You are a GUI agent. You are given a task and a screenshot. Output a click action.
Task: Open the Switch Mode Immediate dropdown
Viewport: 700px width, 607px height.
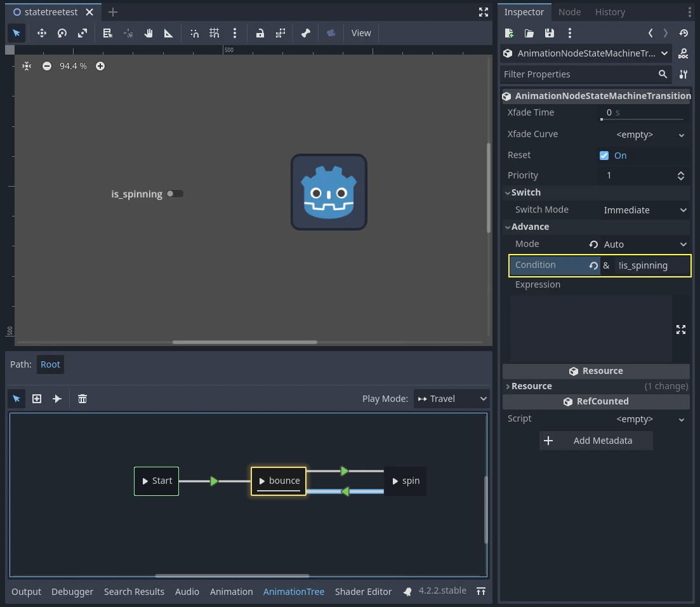[x=645, y=210]
